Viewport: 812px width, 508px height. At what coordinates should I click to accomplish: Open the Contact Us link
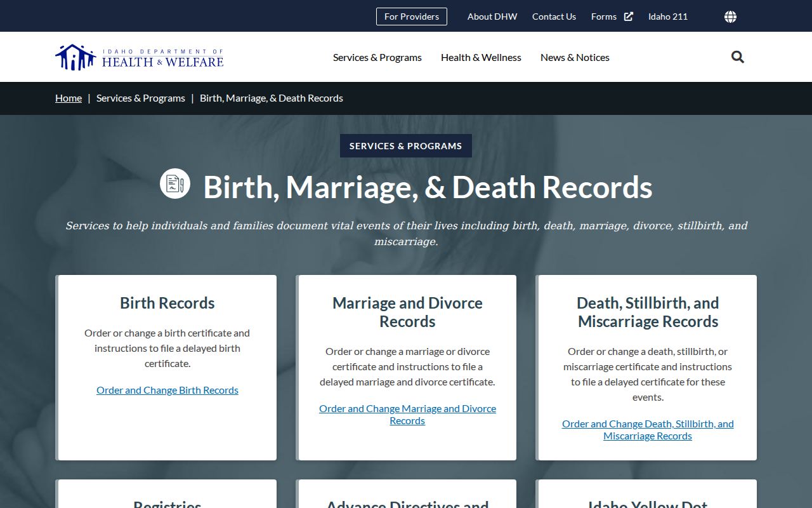(x=554, y=17)
